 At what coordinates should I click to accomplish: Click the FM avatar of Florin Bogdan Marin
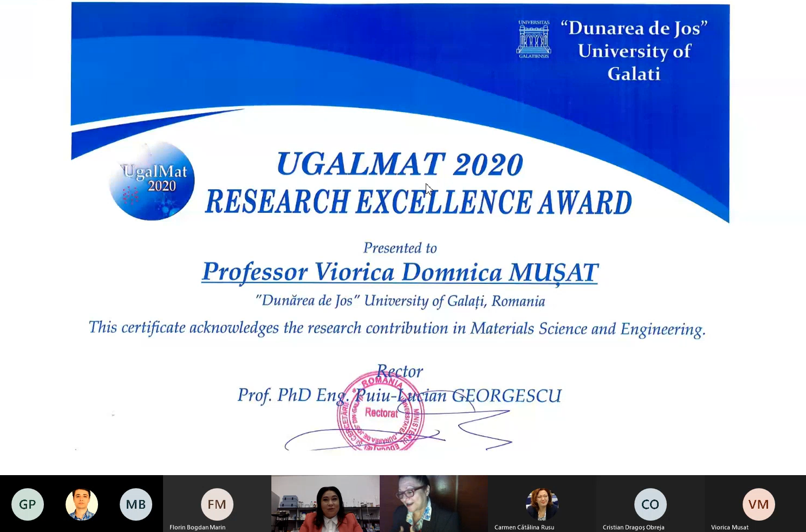[217, 504]
